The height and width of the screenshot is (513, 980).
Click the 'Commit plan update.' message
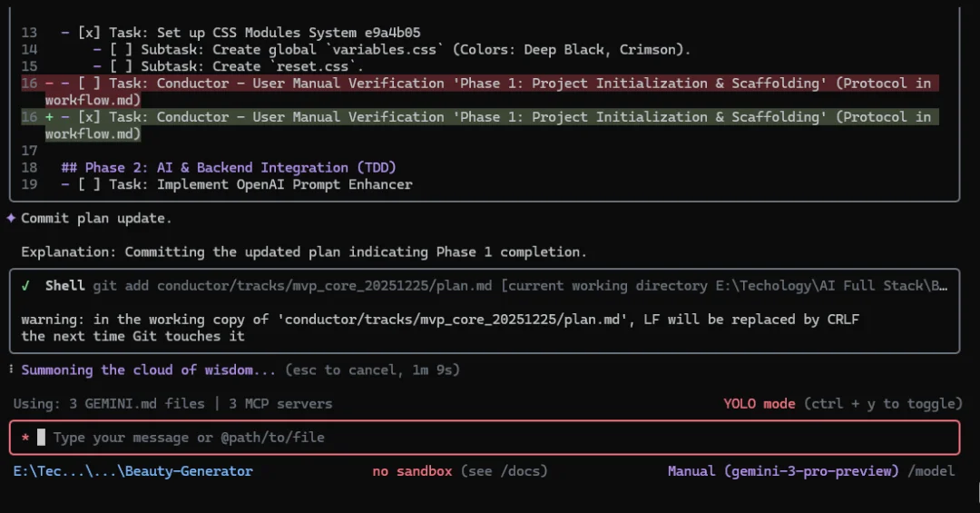pos(96,218)
